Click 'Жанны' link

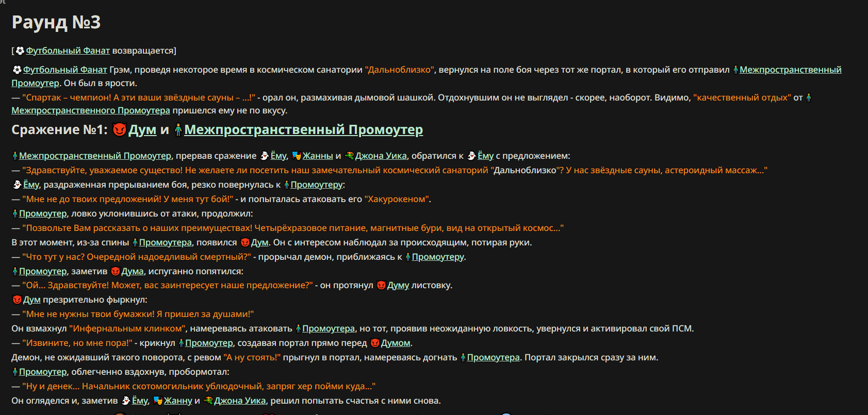point(318,156)
